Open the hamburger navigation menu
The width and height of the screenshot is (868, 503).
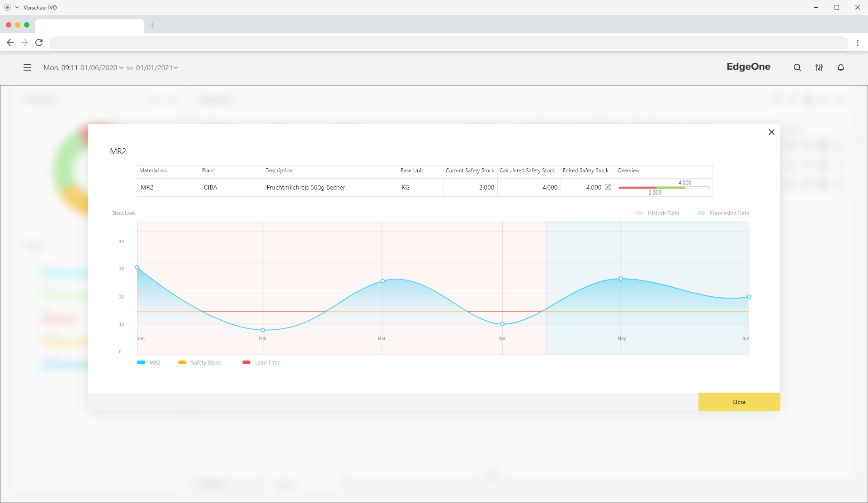coord(27,67)
